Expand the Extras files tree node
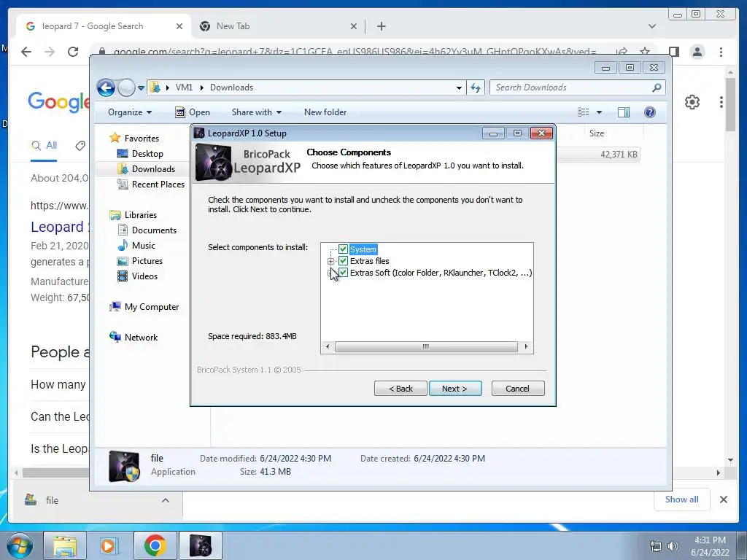The height and width of the screenshot is (560, 747). (x=330, y=261)
